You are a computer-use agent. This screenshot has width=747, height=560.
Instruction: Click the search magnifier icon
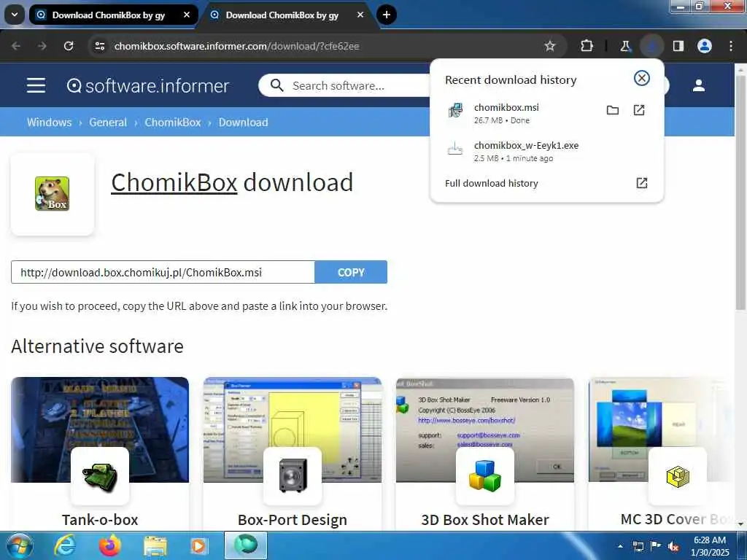click(276, 86)
